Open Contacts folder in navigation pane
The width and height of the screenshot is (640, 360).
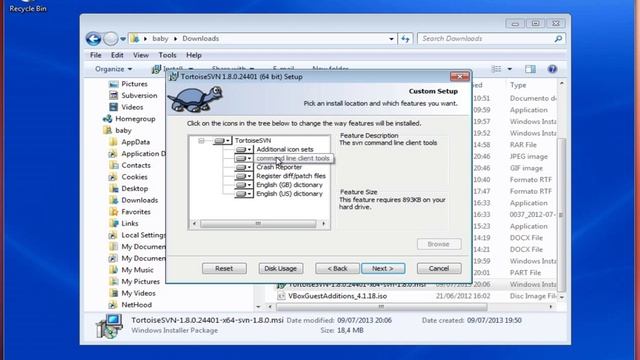pos(136,165)
